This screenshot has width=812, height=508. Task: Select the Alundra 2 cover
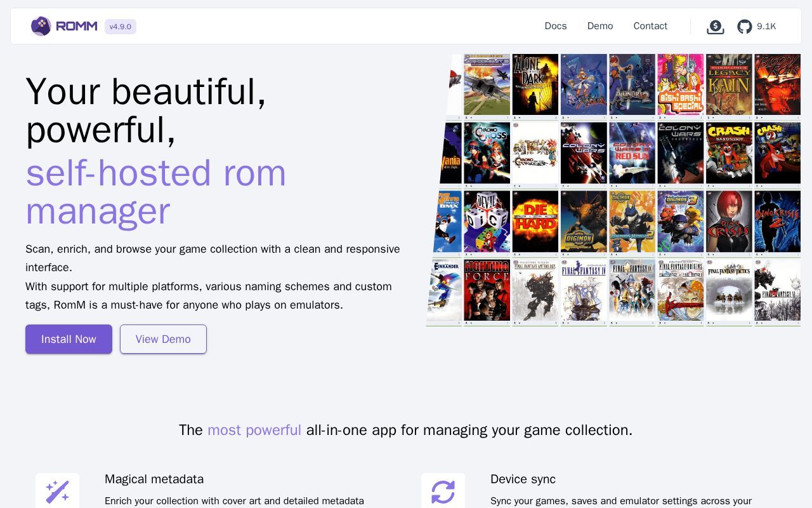pos(632,84)
